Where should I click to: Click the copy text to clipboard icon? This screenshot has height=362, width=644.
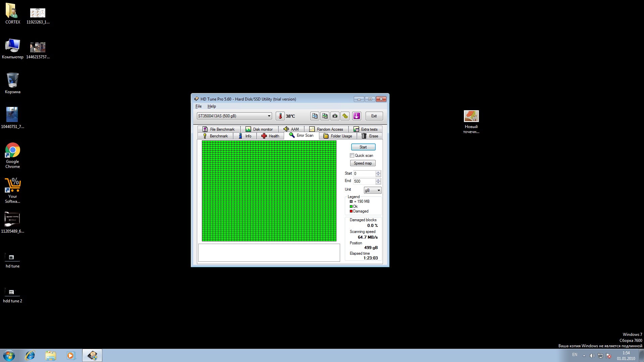(x=315, y=116)
